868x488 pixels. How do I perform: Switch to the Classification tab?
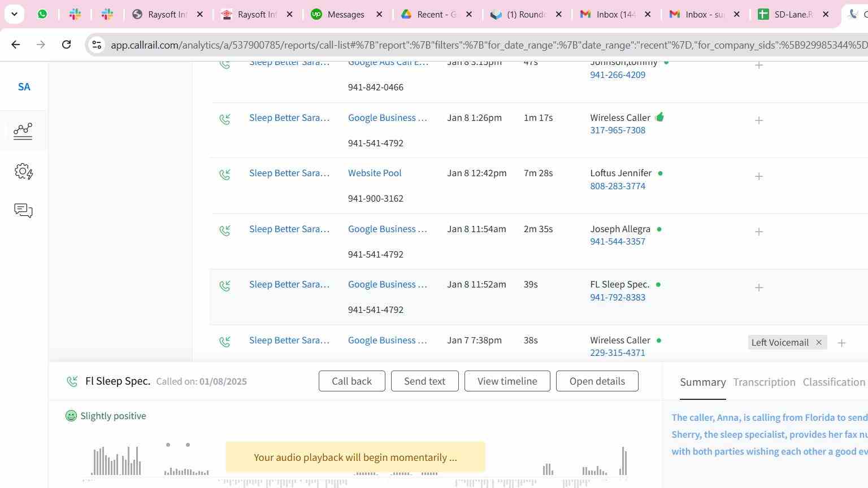[834, 382]
